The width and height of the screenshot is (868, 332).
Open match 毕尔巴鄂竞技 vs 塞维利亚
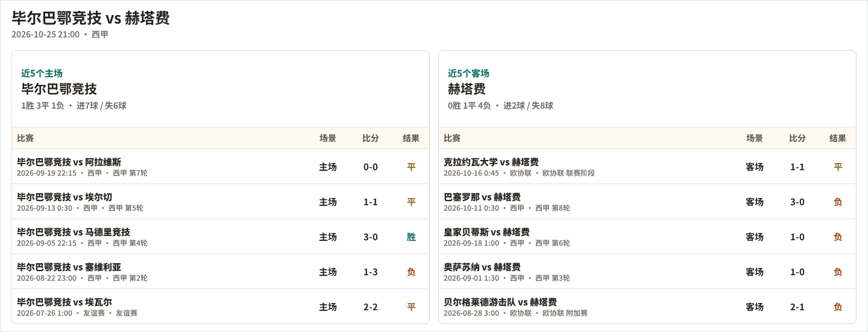pyautogui.click(x=69, y=267)
